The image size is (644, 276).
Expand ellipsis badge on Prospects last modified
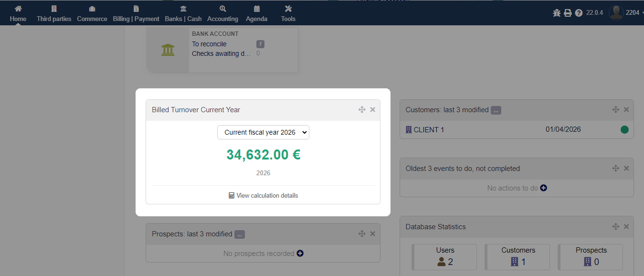coord(240,234)
